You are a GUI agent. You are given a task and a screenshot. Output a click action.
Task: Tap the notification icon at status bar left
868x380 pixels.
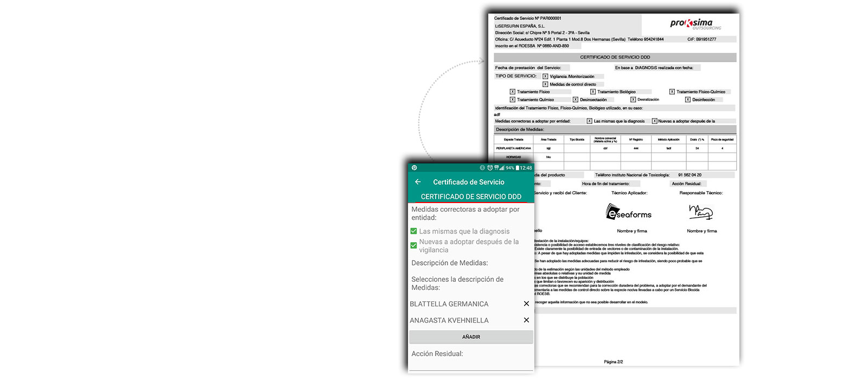(x=414, y=168)
